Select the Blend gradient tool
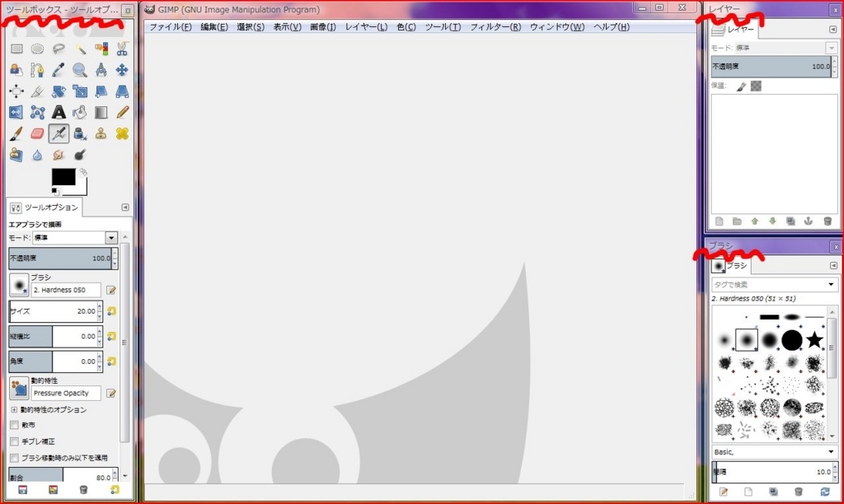 pyautogui.click(x=101, y=113)
